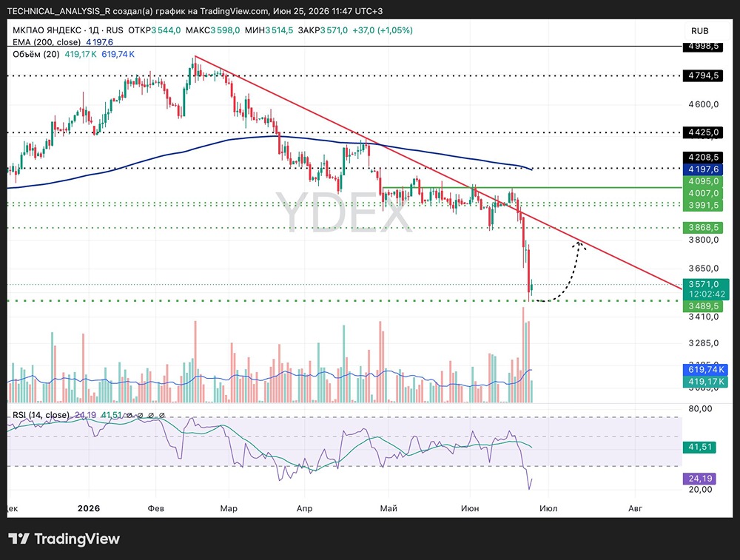Click the Июн label on time axis

470,508
